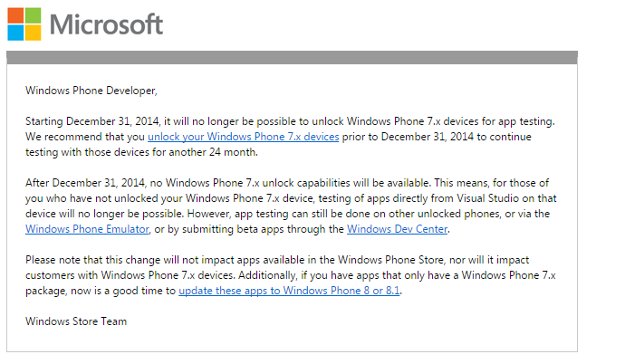Click the yellow square of Microsoft logo

coord(34,33)
